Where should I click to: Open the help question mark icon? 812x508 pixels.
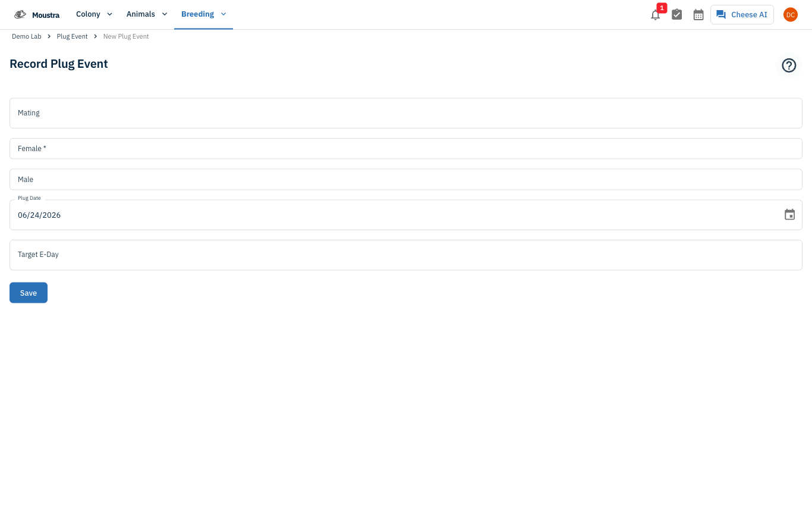(789, 65)
